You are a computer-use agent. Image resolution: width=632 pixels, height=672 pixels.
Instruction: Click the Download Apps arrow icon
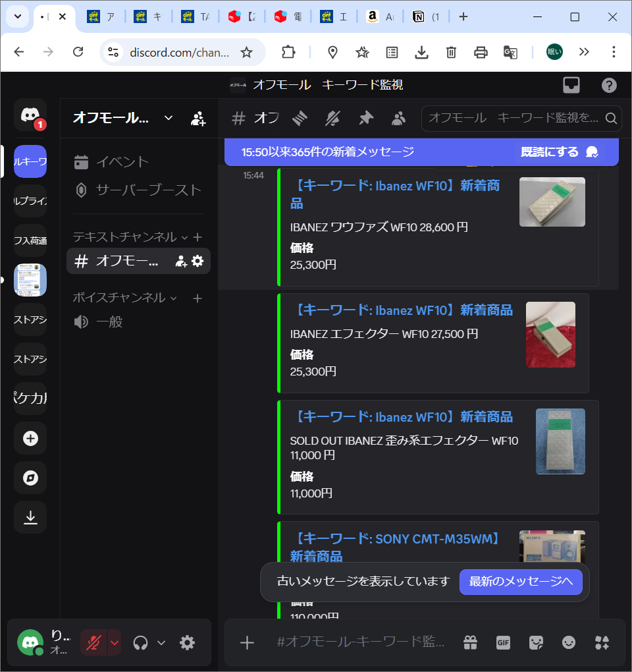[30, 517]
